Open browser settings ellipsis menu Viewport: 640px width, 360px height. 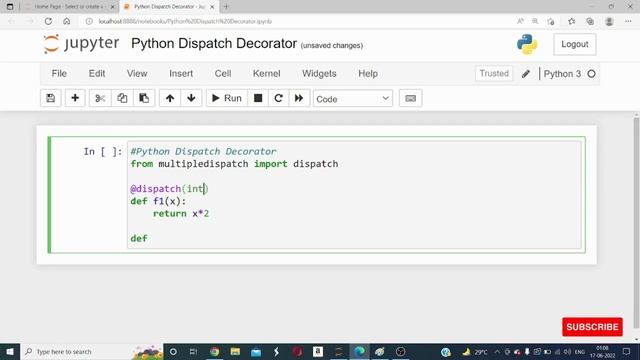click(628, 21)
